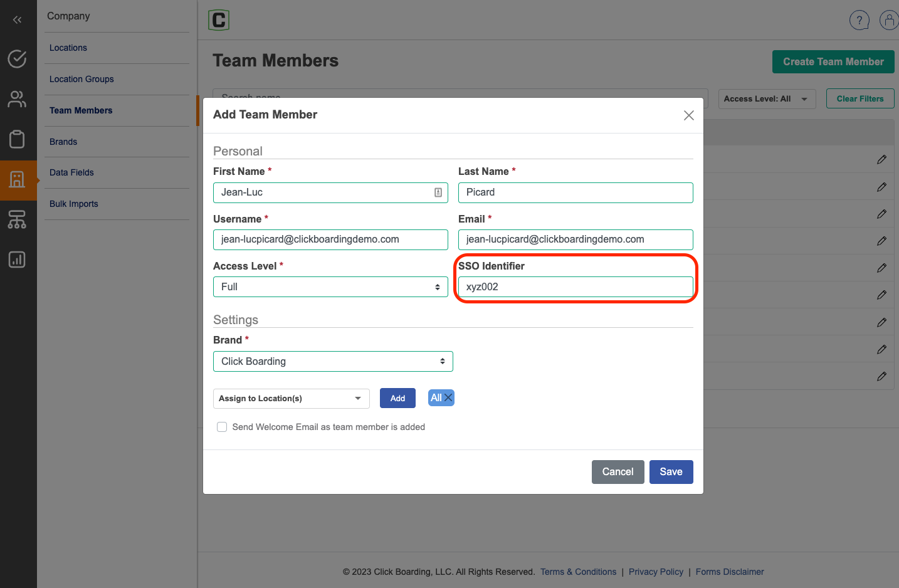Screen dimensions: 899x588
Task: Collapse the sidebar with the double-chevron icon
Action: [17, 20]
